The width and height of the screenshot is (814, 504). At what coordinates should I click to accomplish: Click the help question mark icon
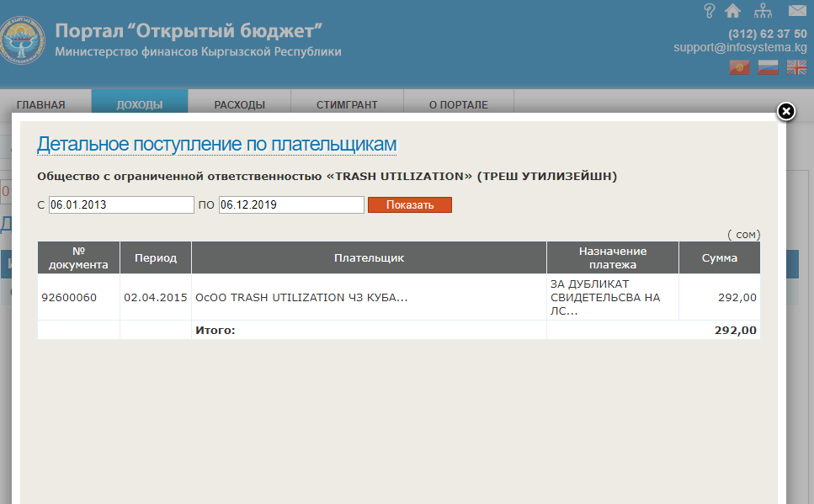click(x=709, y=11)
